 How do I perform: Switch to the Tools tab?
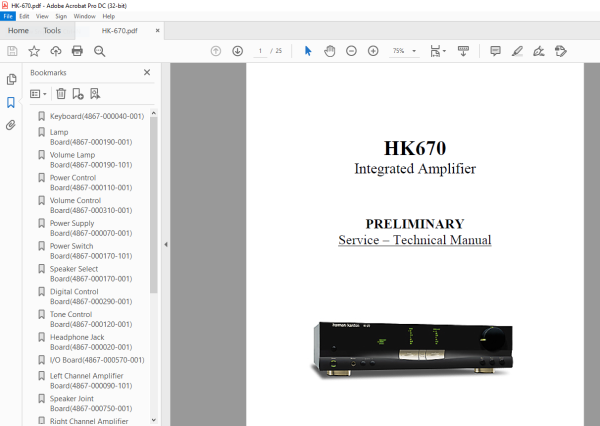(x=52, y=31)
